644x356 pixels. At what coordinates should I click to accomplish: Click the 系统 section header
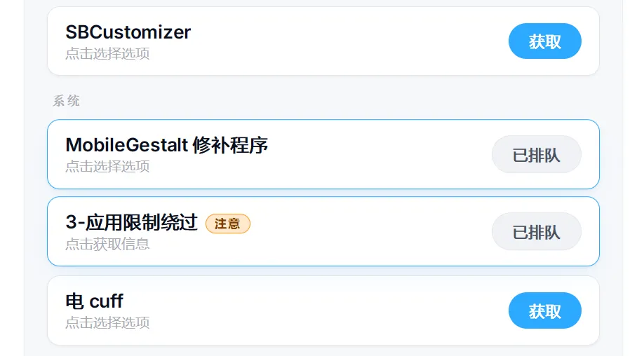67,101
